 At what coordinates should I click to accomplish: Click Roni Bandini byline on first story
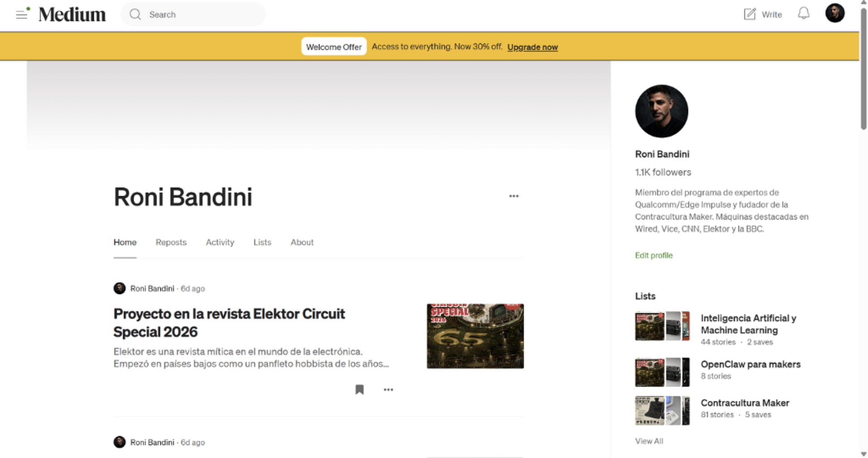pos(152,288)
